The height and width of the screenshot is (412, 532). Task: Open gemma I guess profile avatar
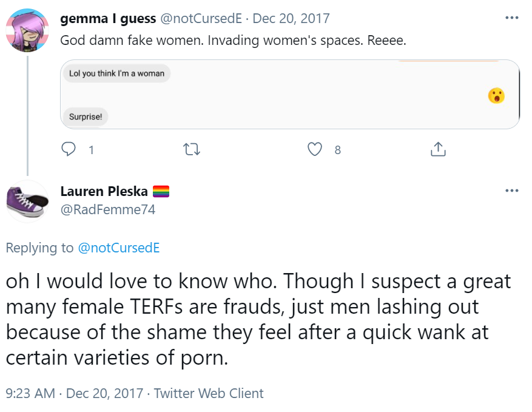(x=27, y=30)
